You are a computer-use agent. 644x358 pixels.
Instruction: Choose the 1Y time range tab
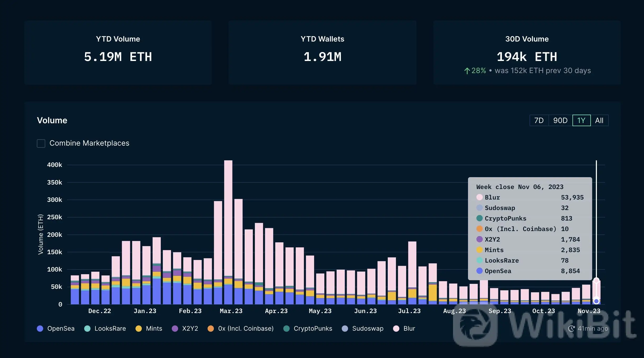[581, 120]
